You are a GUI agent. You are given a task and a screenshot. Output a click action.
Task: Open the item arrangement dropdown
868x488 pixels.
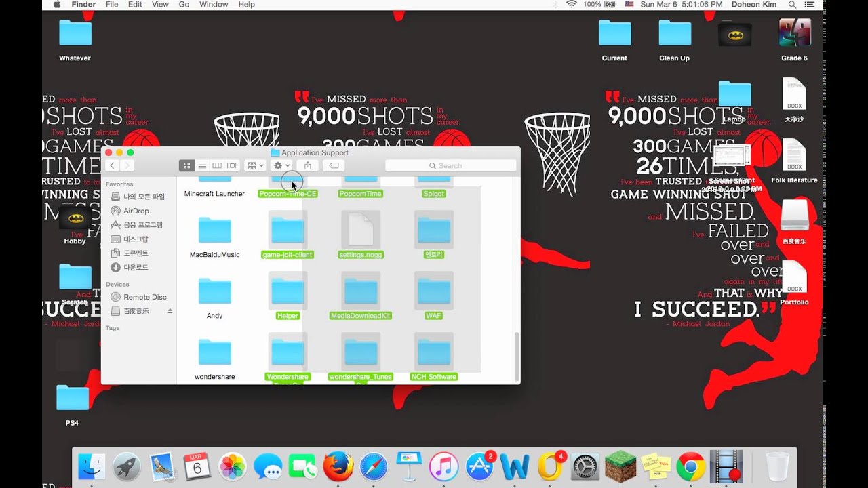(x=255, y=165)
